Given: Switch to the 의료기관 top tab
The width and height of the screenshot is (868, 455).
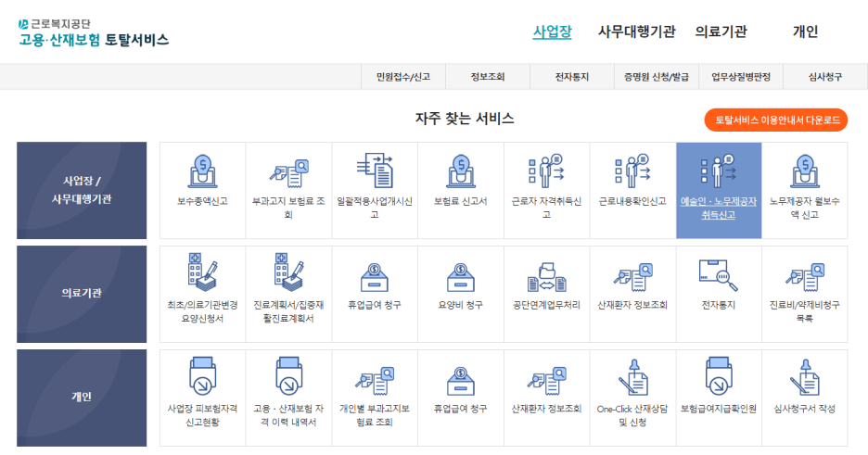Looking at the screenshot, I should (x=721, y=32).
